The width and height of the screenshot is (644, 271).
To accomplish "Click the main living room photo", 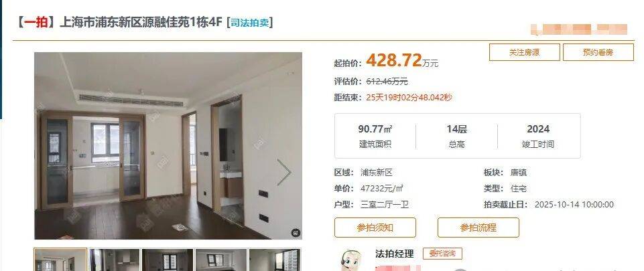I will [168, 146].
